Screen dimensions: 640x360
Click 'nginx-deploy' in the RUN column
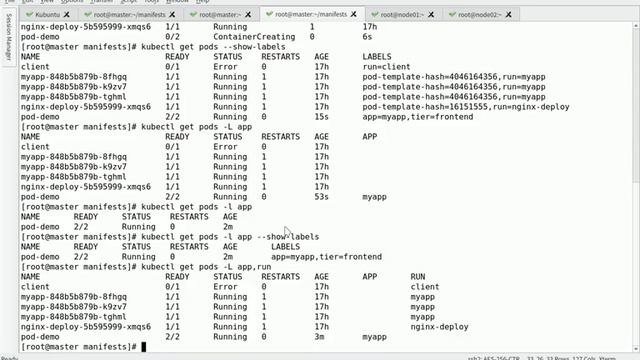pyautogui.click(x=440, y=327)
